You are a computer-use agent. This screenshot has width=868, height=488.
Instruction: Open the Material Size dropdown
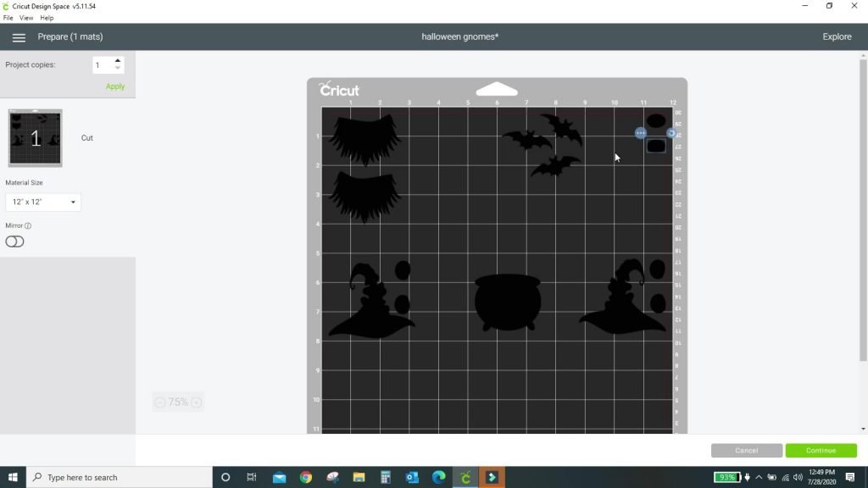(x=43, y=202)
